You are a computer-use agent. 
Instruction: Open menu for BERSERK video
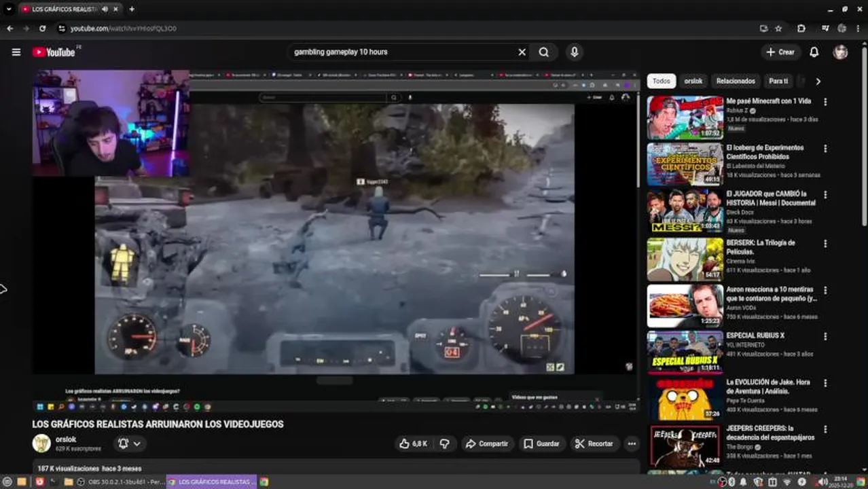tap(825, 243)
